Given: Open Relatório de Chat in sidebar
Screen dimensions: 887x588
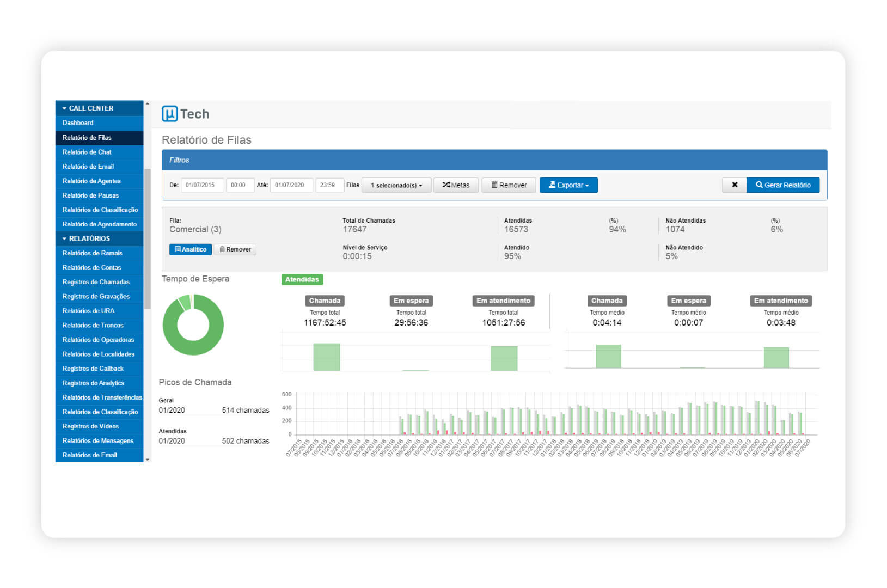Looking at the screenshot, I should point(87,152).
